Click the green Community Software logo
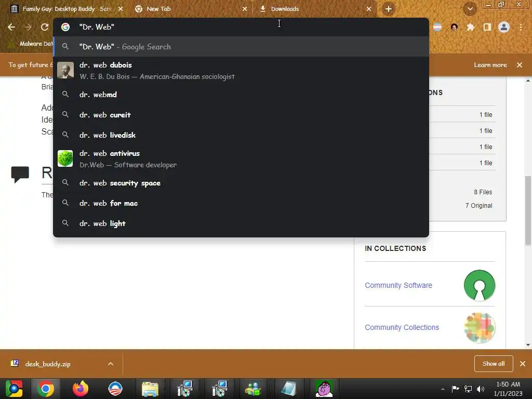 (x=480, y=285)
